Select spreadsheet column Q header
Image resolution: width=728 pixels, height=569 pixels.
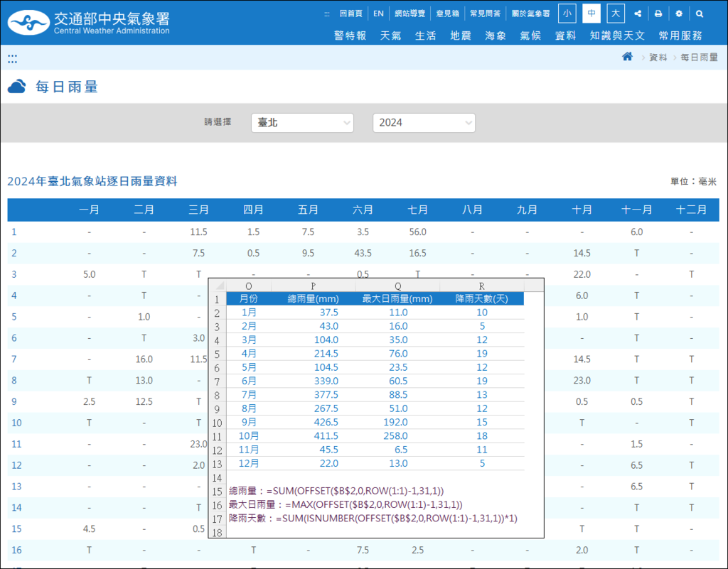coord(398,286)
